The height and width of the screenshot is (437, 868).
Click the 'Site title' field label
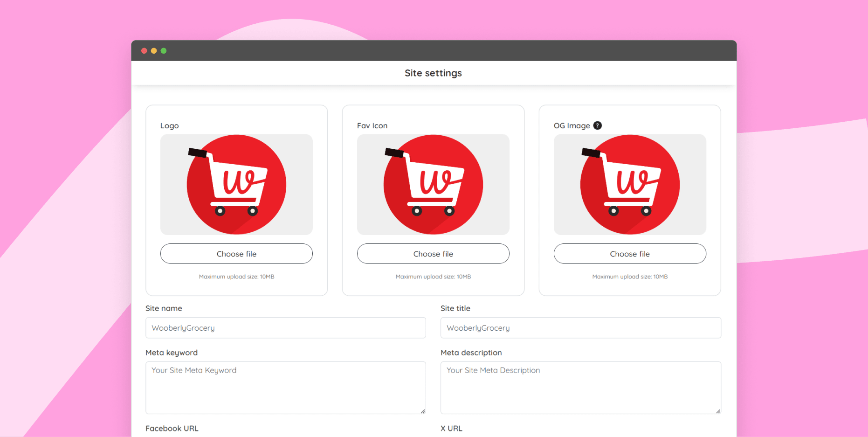(455, 308)
